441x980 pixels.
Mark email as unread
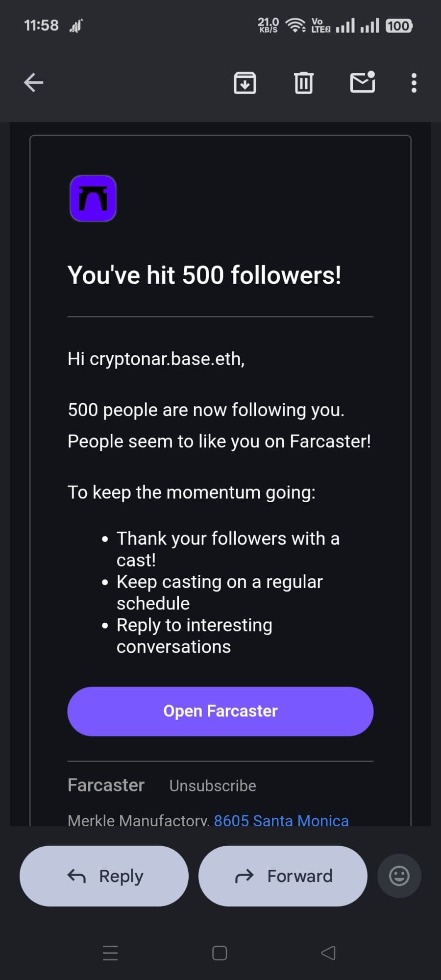363,82
